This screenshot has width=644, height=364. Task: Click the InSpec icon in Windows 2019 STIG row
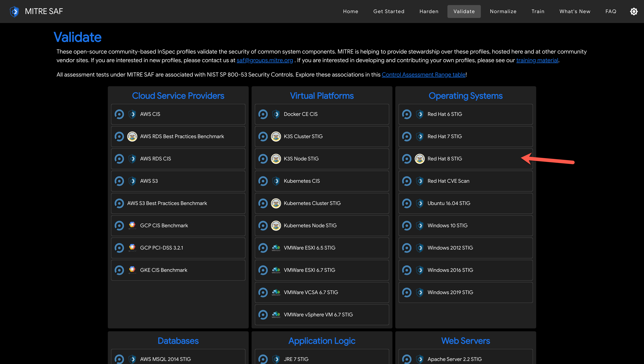[407, 292]
